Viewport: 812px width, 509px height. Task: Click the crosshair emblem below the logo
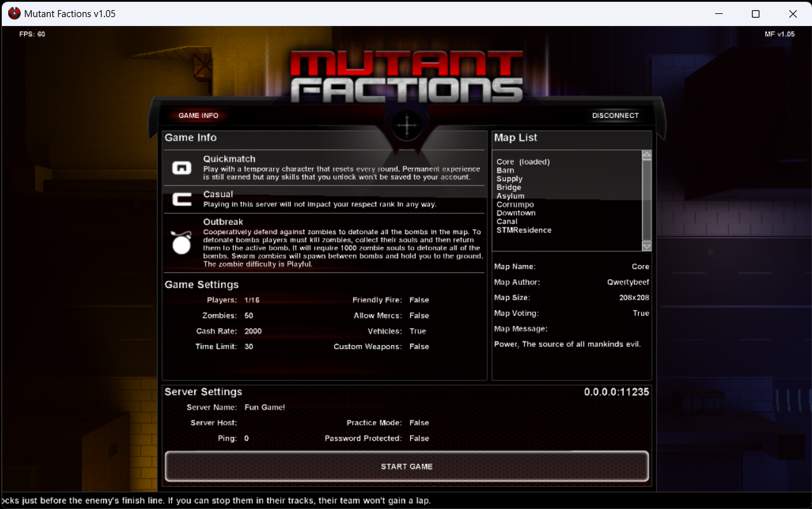click(x=406, y=125)
